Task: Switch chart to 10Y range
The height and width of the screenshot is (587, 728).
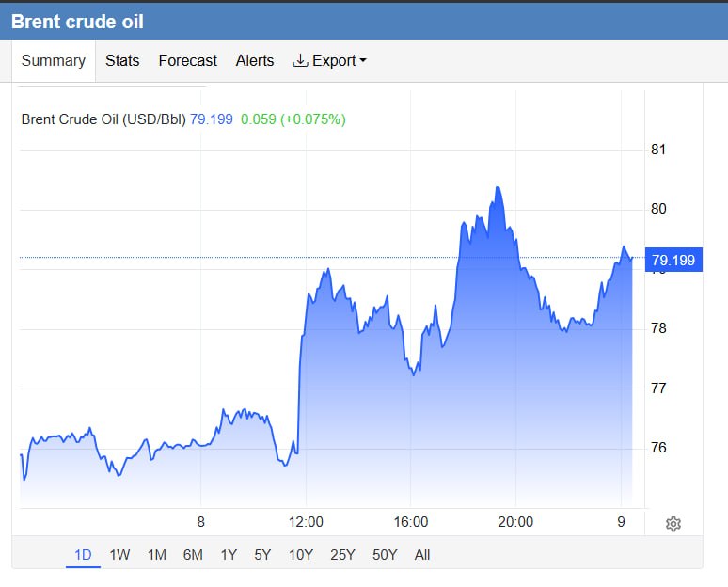Action: 301,554
